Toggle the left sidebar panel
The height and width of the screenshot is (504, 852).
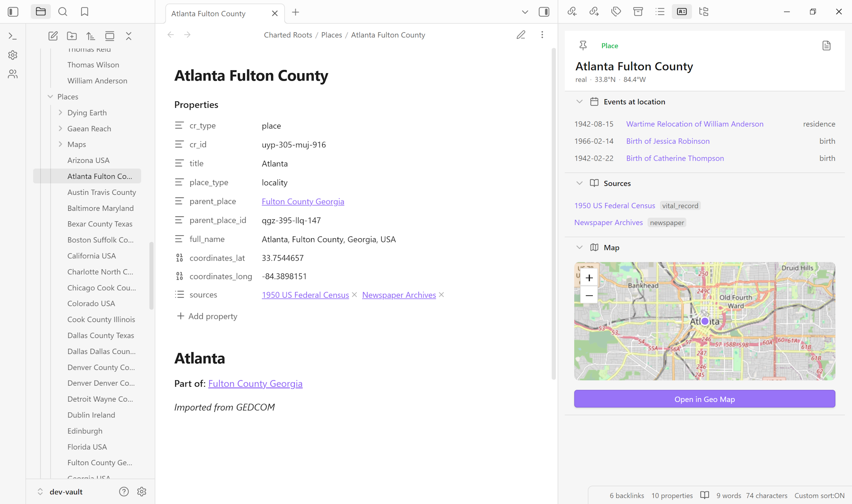pos(13,12)
